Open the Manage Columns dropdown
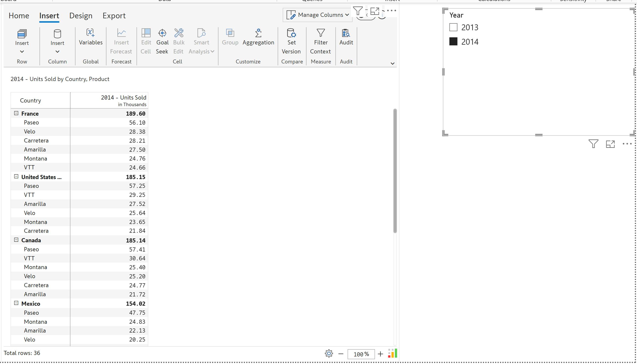 [x=317, y=15]
